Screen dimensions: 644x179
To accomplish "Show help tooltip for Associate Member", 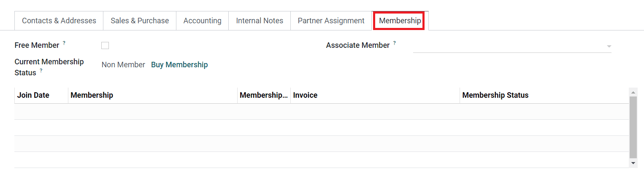I will pyautogui.click(x=395, y=43).
